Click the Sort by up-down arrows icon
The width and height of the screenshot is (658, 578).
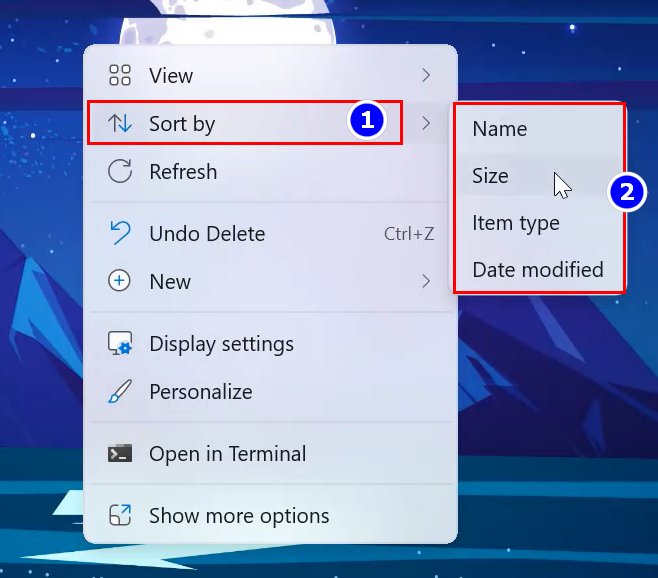click(x=120, y=123)
